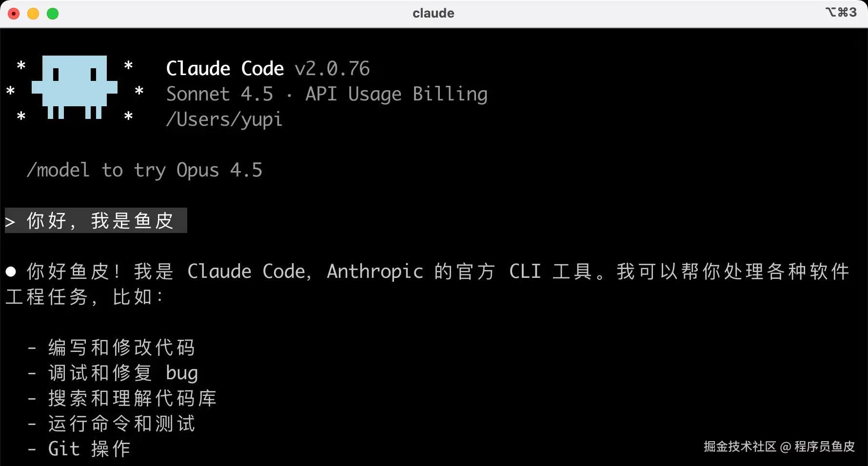868x466 pixels.
Task: Click the Claude Code pixel mascot logo
Action: tap(74, 87)
